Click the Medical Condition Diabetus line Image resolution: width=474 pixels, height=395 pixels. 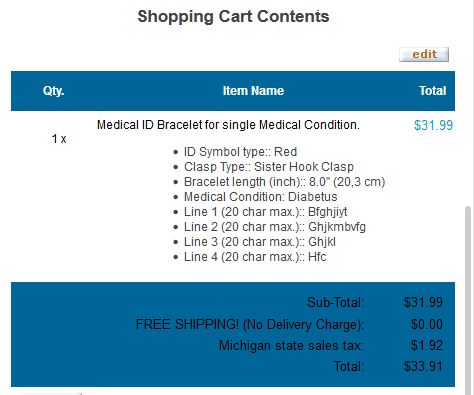point(260,197)
